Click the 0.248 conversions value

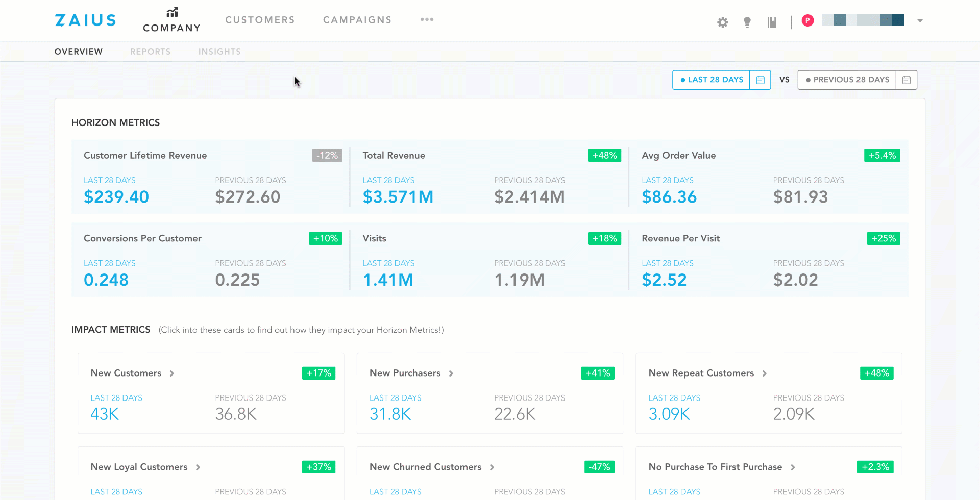coord(106,280)
